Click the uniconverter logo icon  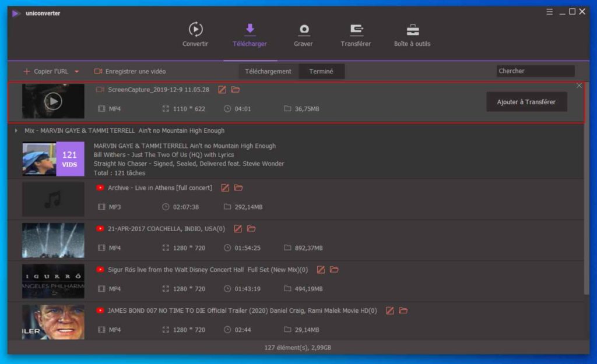point(16,13)
